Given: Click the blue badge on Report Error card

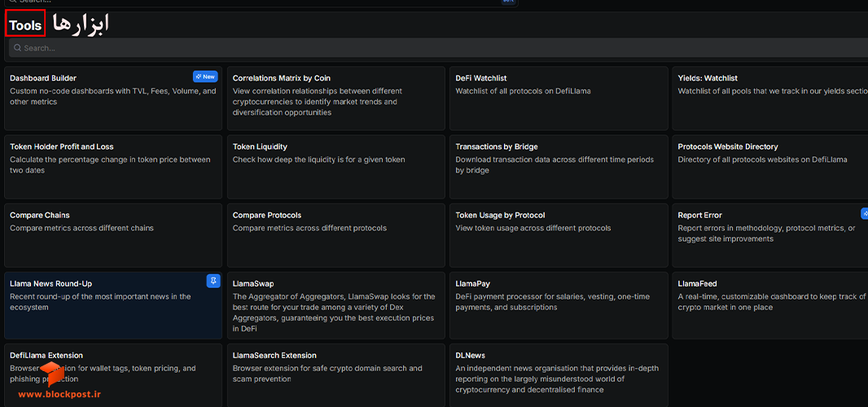Looking at the screenshot, I should (864, 213).
